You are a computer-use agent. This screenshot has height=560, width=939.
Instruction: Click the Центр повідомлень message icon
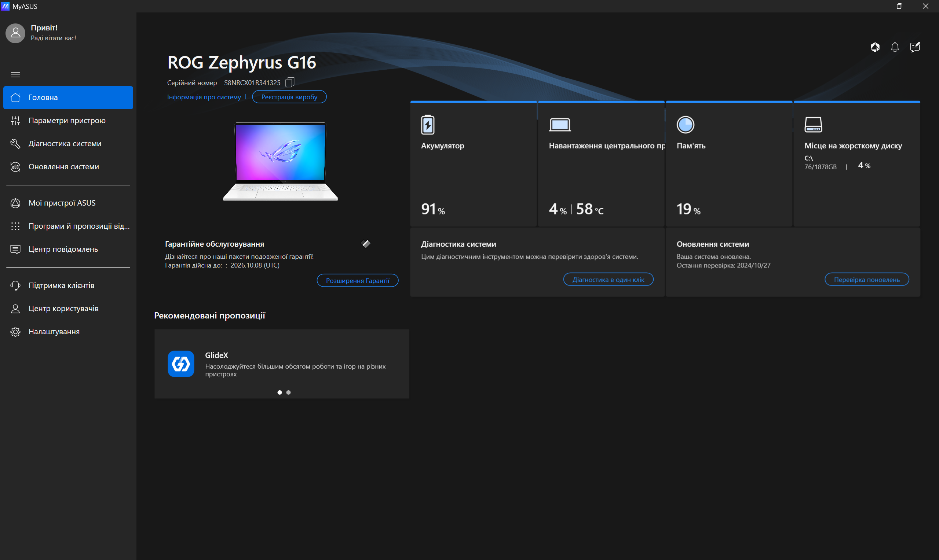point(15,249)
